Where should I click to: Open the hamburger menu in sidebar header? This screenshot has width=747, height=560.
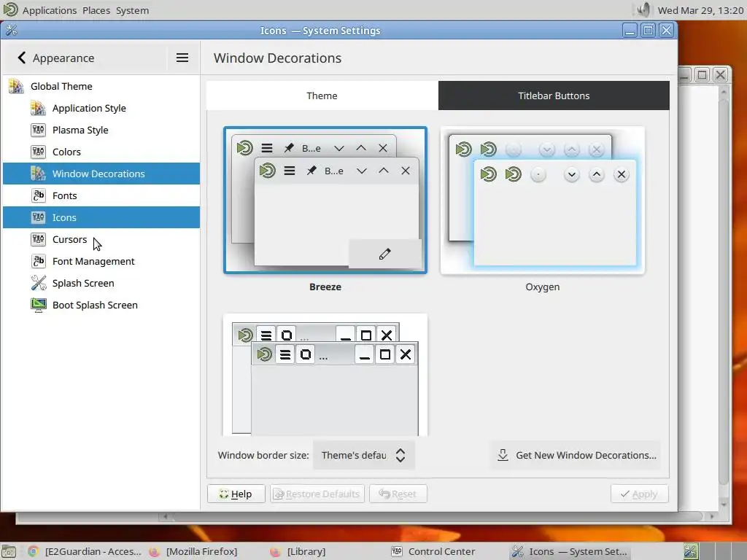pyautogui.click(x=182, y=58)
